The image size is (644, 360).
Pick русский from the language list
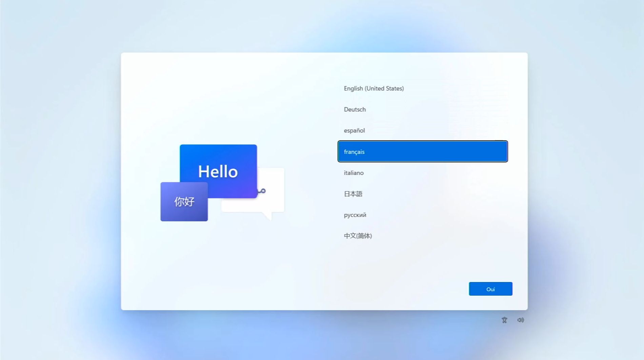pos(423,215)
